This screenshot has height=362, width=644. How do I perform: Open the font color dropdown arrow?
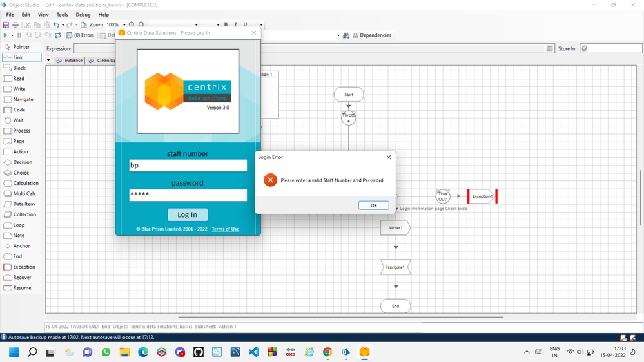point(261,24)
